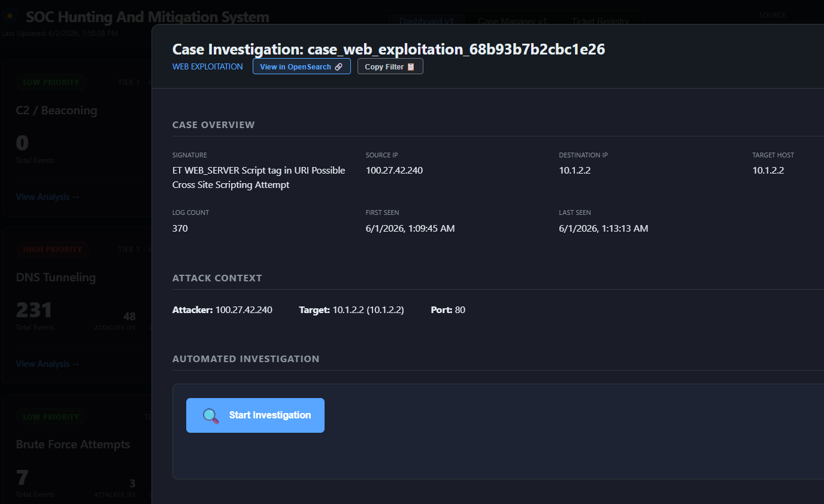
Task: Click the SOURCE label in the header
Action: 772,15
